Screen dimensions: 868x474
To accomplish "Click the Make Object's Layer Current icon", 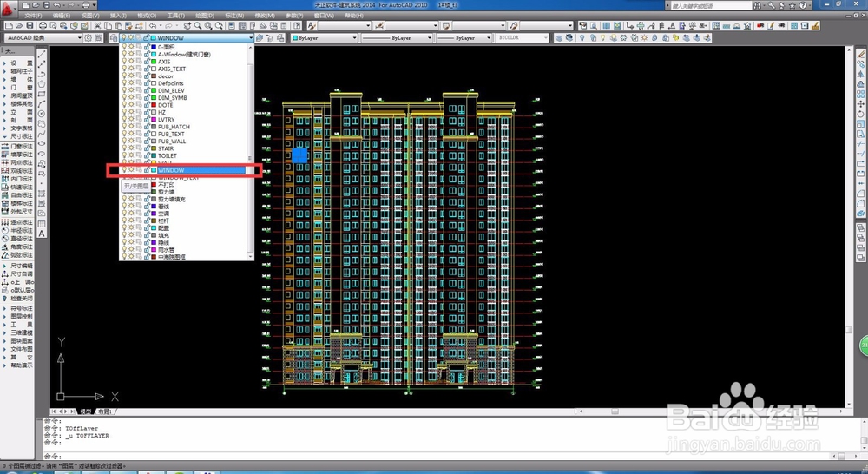I will pos(260,37).
